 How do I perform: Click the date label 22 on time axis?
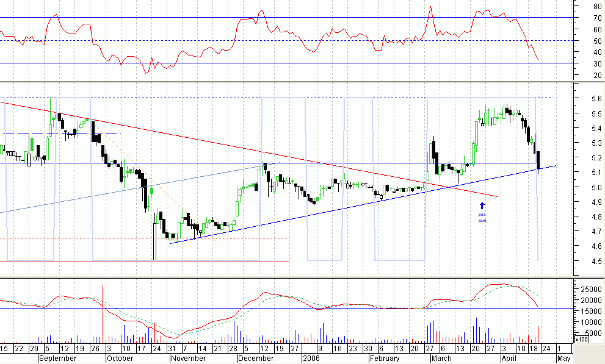click(18, 349)
